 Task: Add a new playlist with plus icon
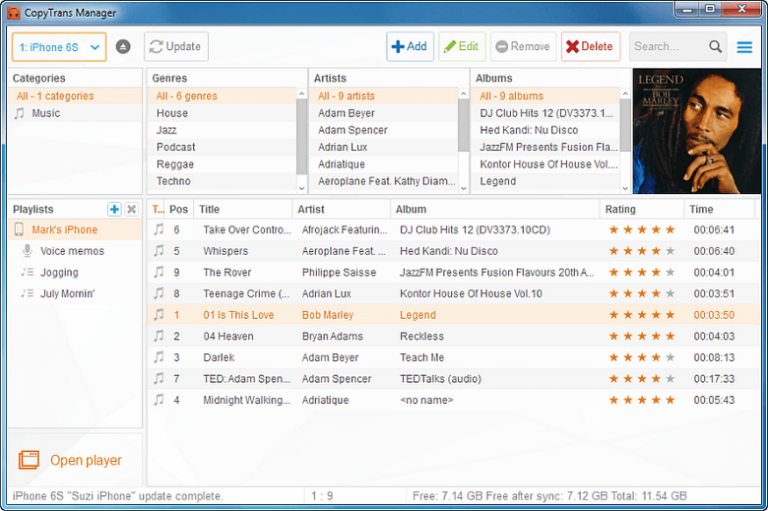pos(114,209)
